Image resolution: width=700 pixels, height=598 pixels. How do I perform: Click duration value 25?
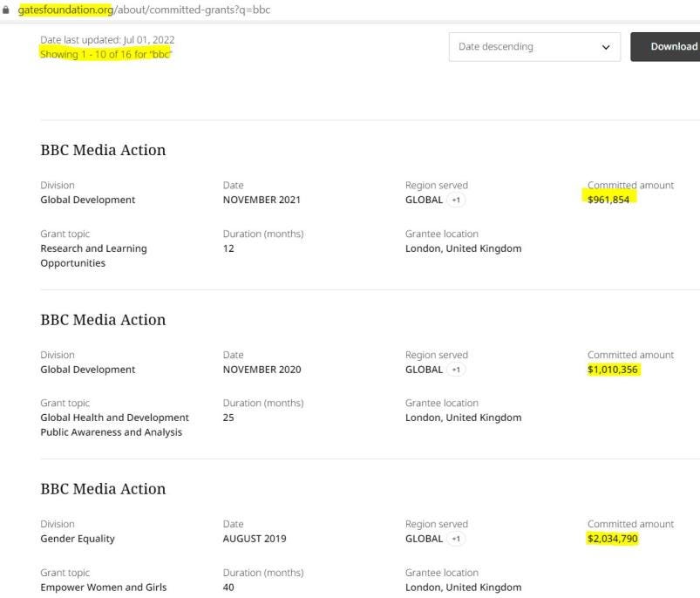pos(228,418)
